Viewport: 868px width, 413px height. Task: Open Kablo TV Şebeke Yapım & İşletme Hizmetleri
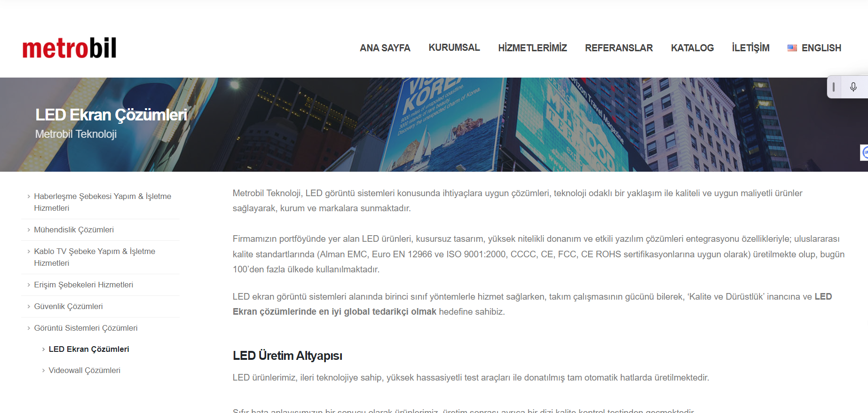coord(95,257)
